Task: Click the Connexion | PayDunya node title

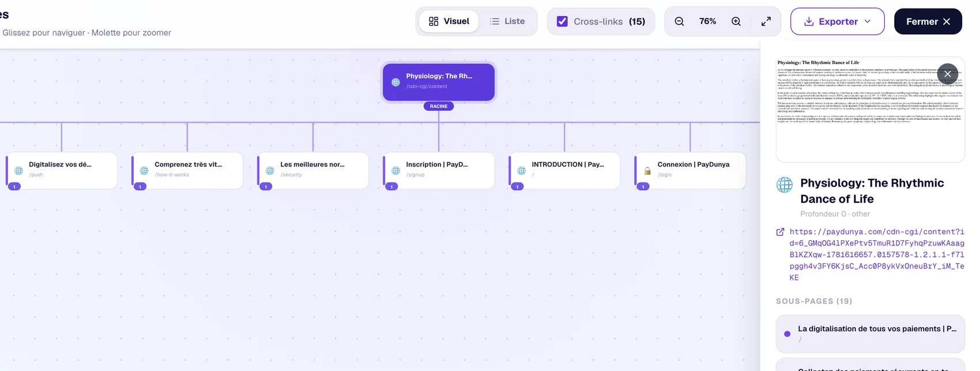Action: tap(693, 164)
